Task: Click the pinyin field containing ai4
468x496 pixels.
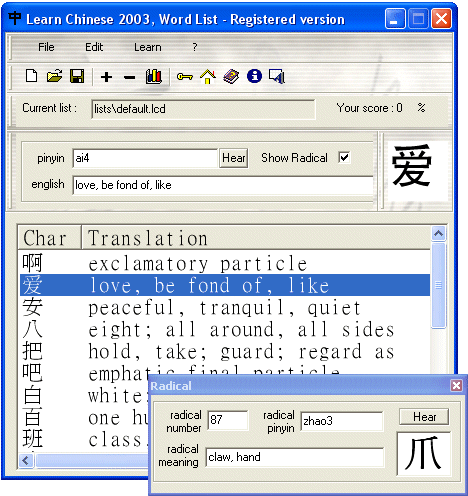Action: pyautogui.click(x=145, y=158)
